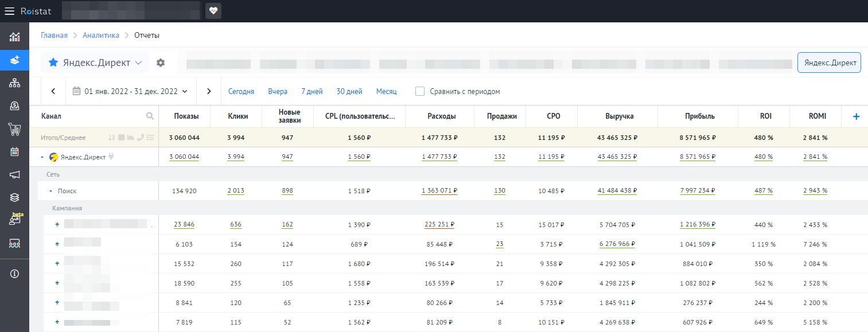
Task: Open underlined 1 363 071 ₽ expenses value
Action: coord(439,191)
